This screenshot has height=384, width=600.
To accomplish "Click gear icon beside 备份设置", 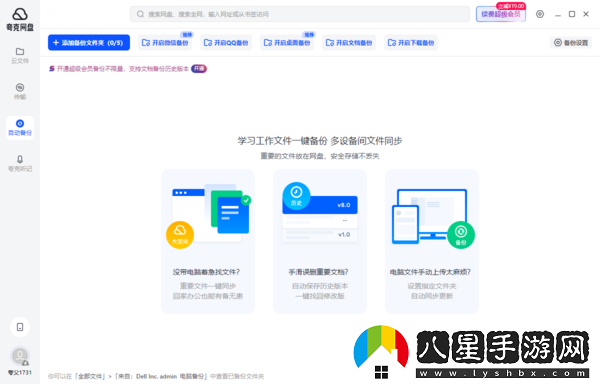I will 558,42.
